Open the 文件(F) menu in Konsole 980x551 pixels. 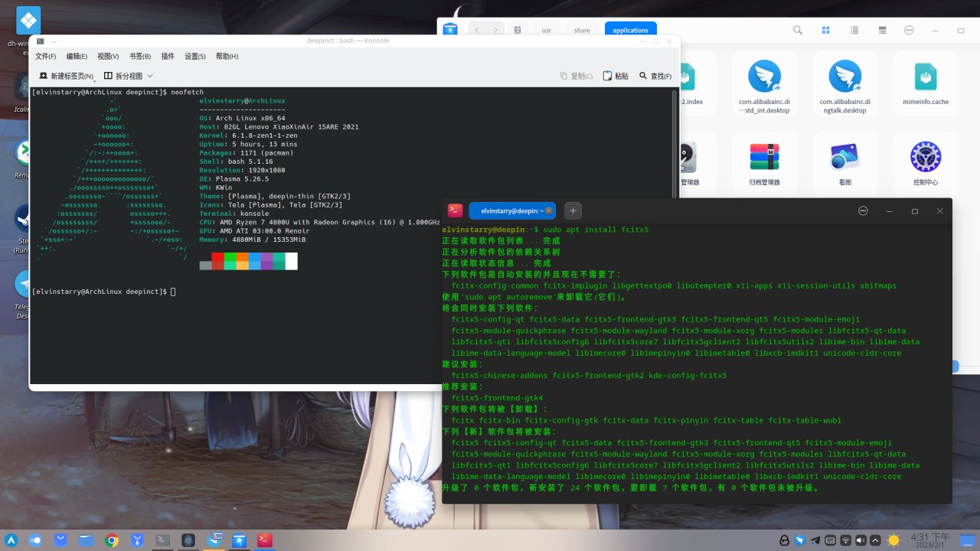tap(45, 57)
